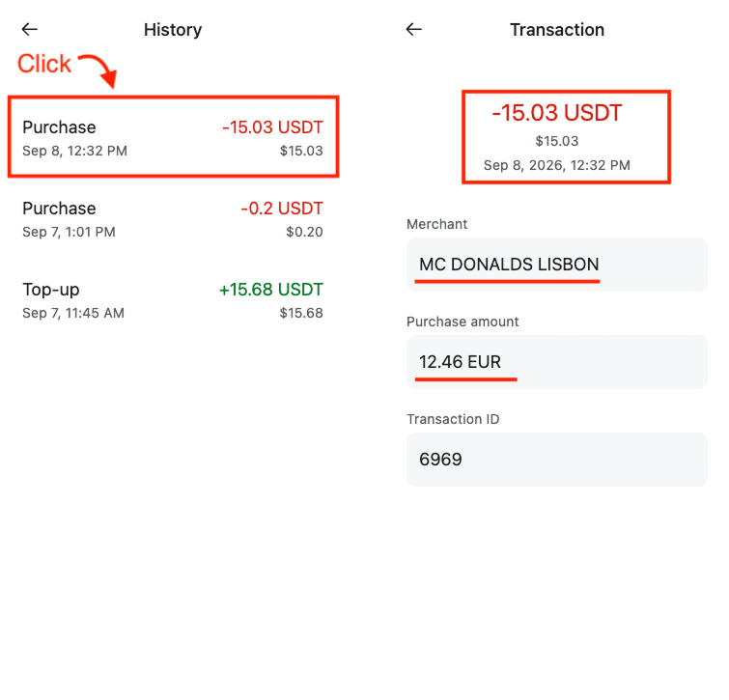The width and height of the screenshot is (729, 700).
Task: Click the -0.2 USDT red amount
Action: (282, 209)
